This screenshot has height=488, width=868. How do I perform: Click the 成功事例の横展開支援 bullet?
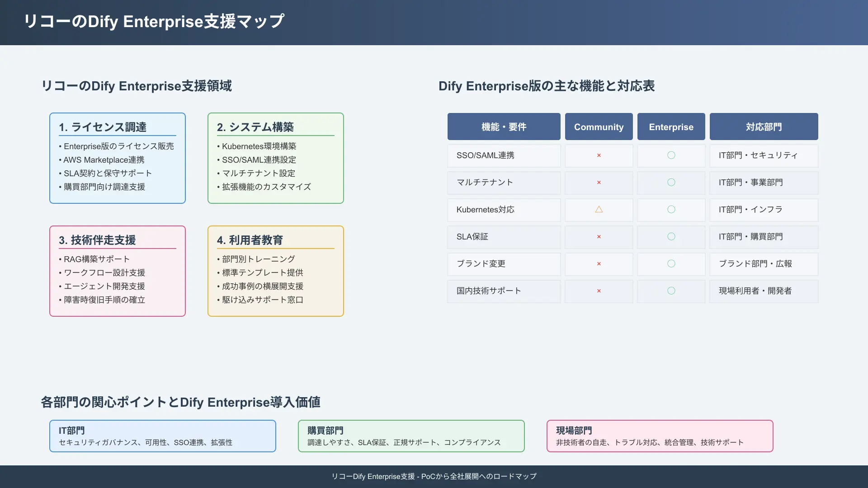coord(260,286)
